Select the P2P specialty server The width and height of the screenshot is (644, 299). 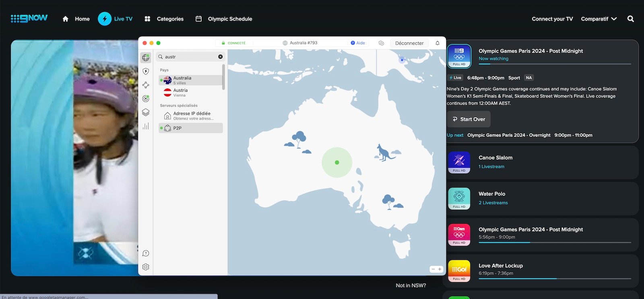191,128
